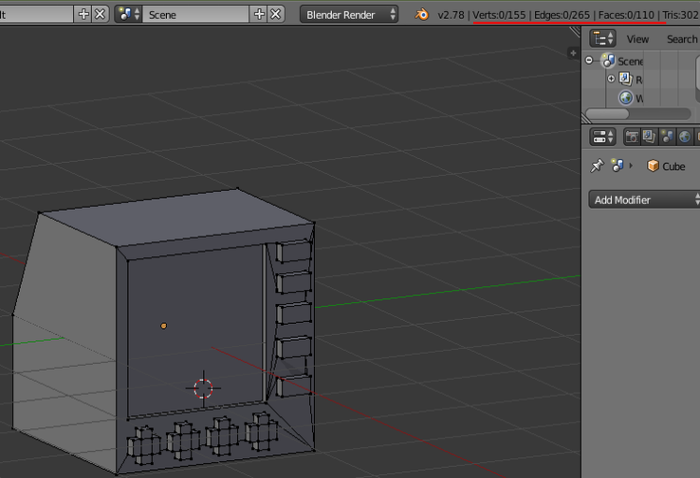Image resolution: width=700 pixels, height=478 pixels.
Task: Open the outliner editor type selector
Action: (x=603, y=39)
